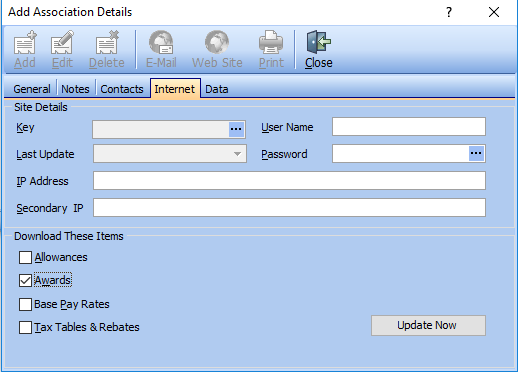Check Tax Tables & Rebates option
The image size is (518, 372).
[25, 327]
